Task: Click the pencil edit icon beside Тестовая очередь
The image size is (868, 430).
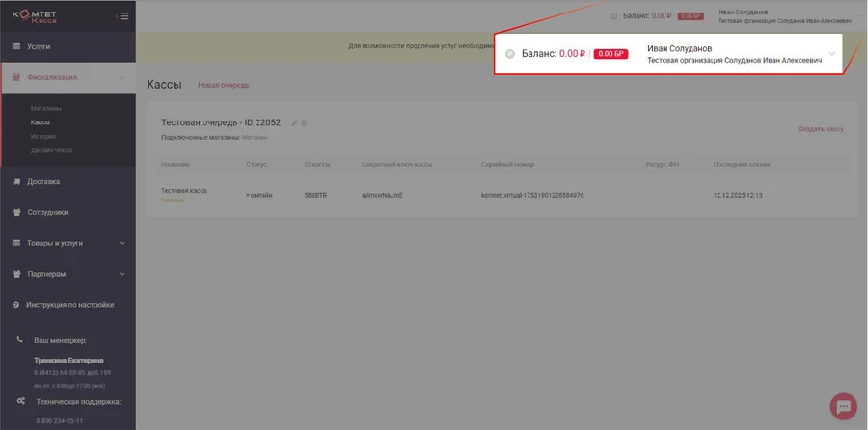Action: pyautogui.click(x=295, y=122)
